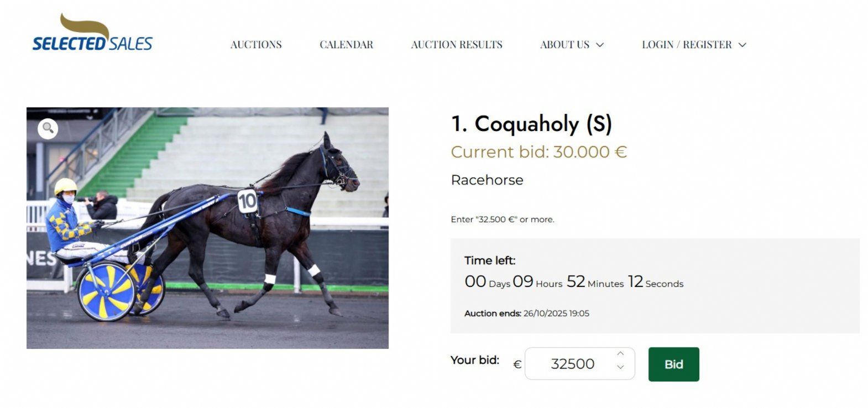Go to the Calendar page
Viewport: 868px width, 408px height.
[x=346, y=45]
